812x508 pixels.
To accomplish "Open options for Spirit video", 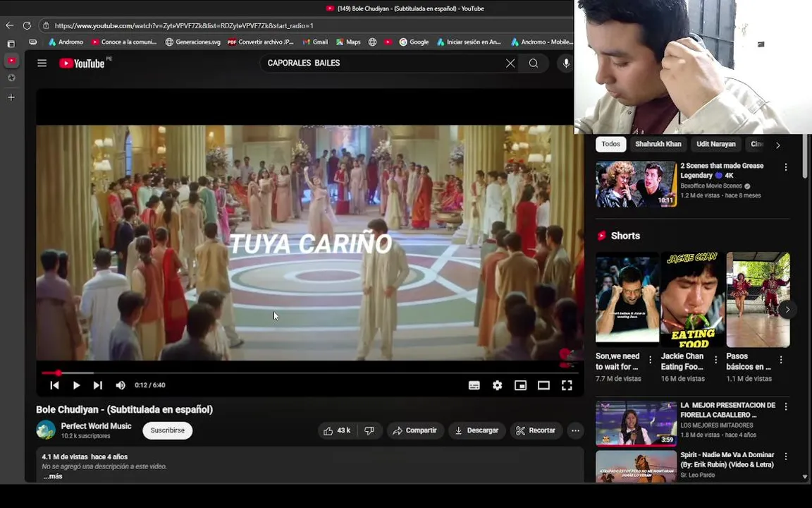I will 786,456.
